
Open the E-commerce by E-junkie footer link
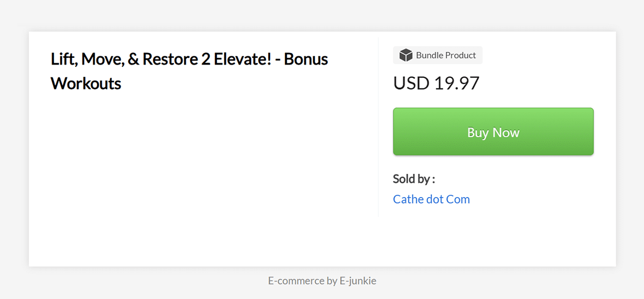[x=322, y=281]
